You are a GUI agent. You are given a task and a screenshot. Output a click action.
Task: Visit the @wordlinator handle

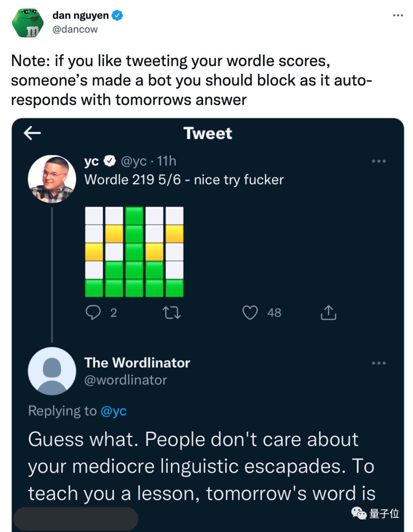click(125, 380)
